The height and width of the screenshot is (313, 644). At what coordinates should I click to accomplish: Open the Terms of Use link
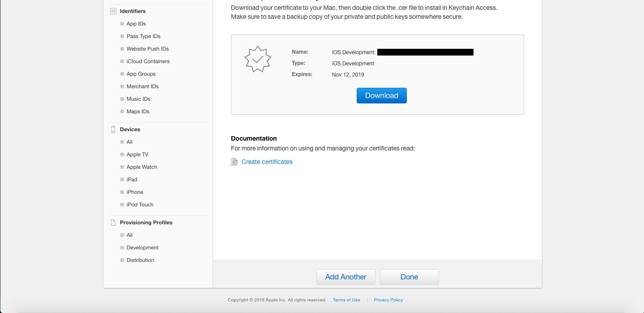346,300
